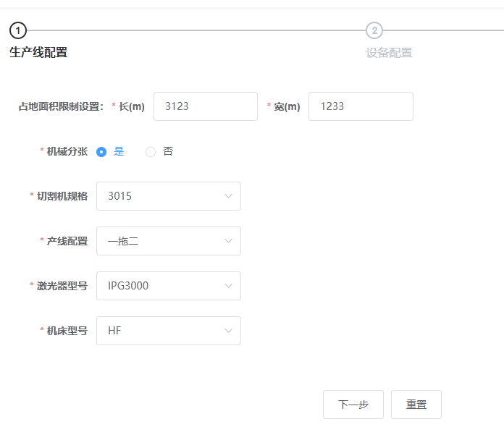
Task: Click the 重置 button
Action: tap(416, 405)
